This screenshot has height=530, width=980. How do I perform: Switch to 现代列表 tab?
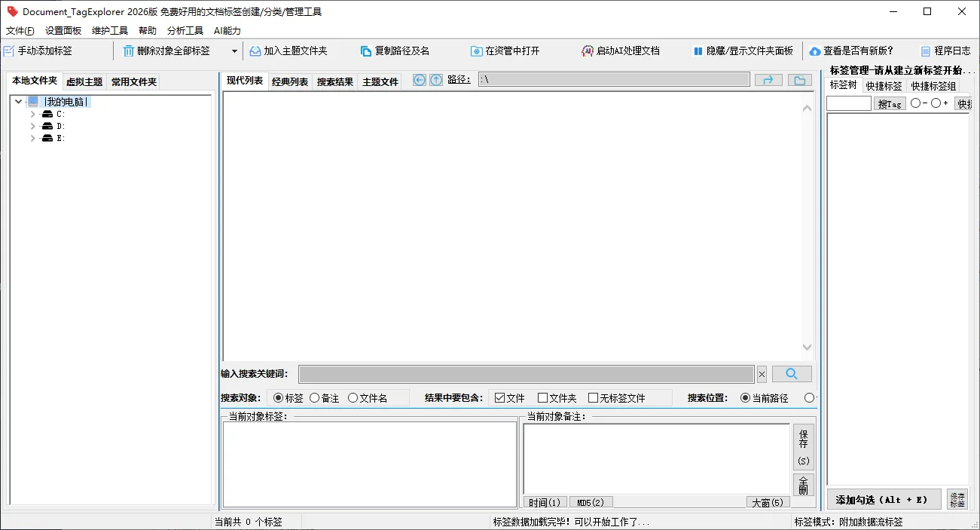[245, 81]
